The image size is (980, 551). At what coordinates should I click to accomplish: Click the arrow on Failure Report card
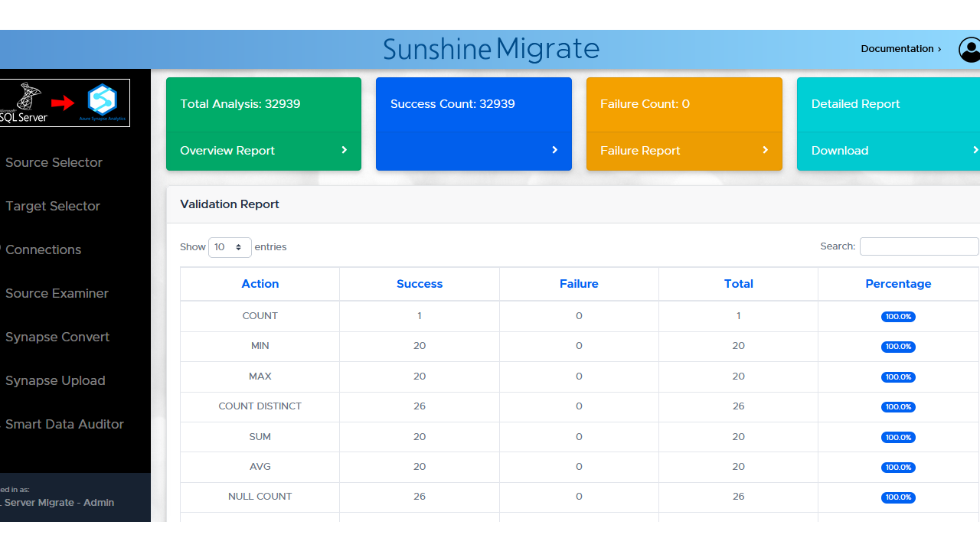click(765, 150)
